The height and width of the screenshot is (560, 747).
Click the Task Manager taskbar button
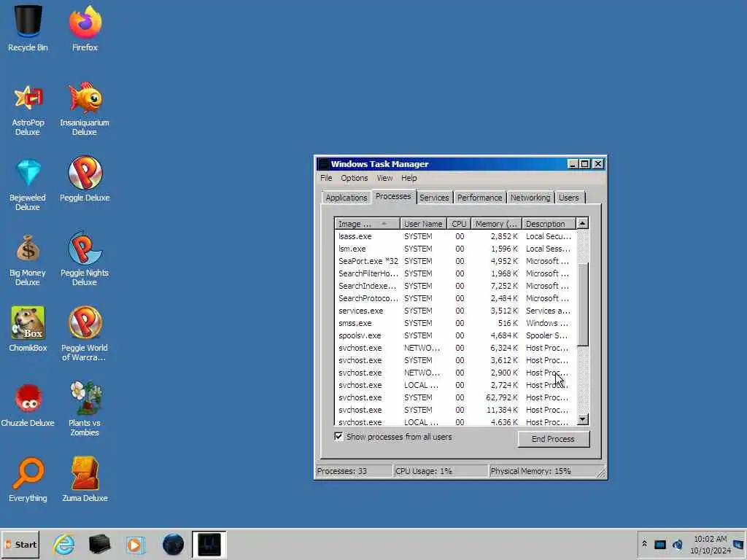coord(209,544)
